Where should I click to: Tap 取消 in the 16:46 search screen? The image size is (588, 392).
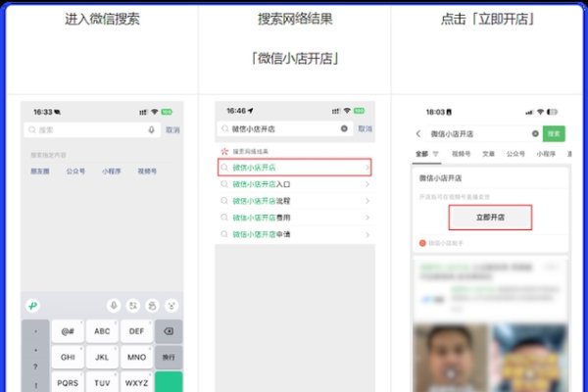point(365,128)
